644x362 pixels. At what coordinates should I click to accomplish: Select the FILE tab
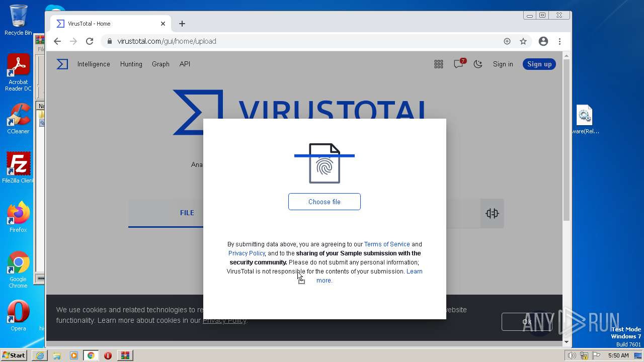click(187, 213)
